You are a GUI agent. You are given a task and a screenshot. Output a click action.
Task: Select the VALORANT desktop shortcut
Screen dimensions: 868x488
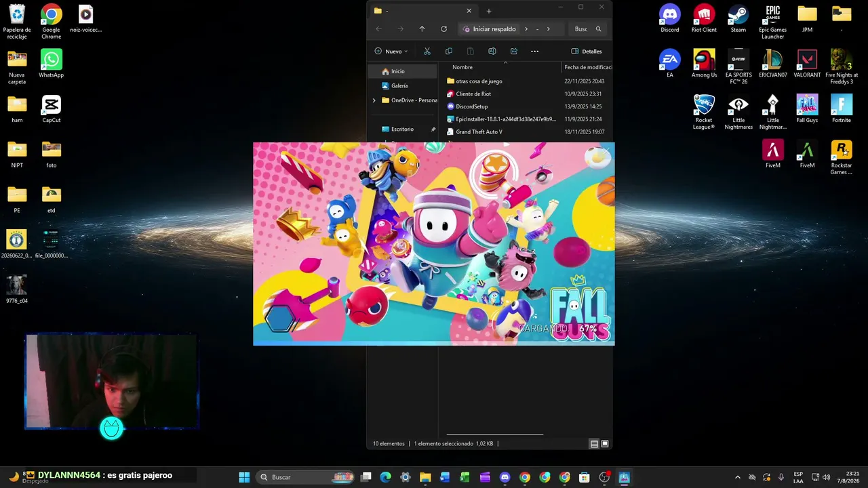[807, 64]
